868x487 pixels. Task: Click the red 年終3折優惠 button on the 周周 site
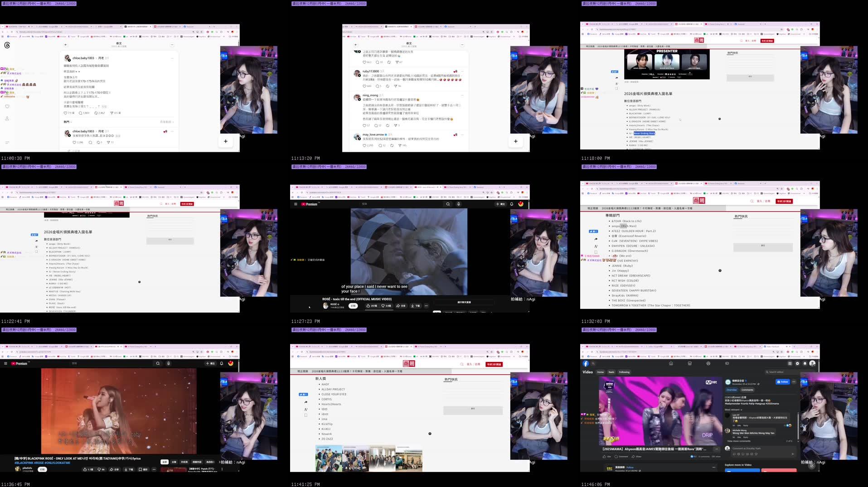[x=492, y=364]
